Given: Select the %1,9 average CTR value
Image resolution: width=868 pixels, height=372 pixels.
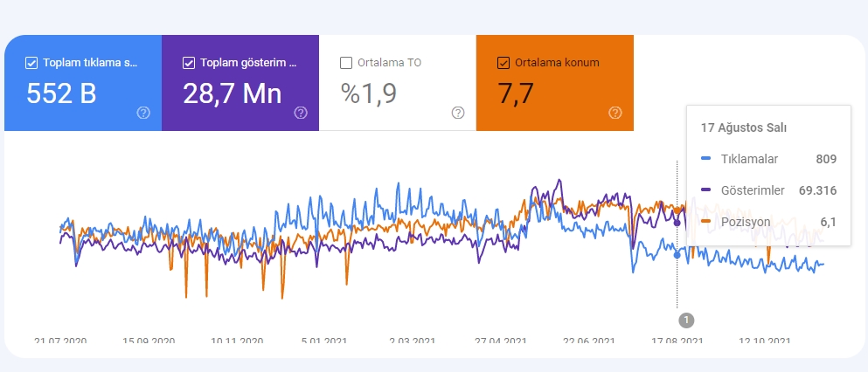Looking at the screenshot, I should [369, 93].
